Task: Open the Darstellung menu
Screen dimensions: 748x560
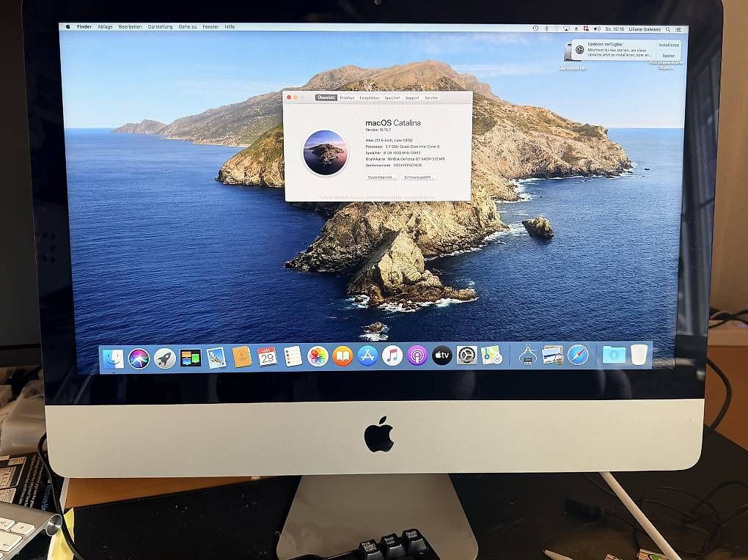Action: [x=160, y=26]
